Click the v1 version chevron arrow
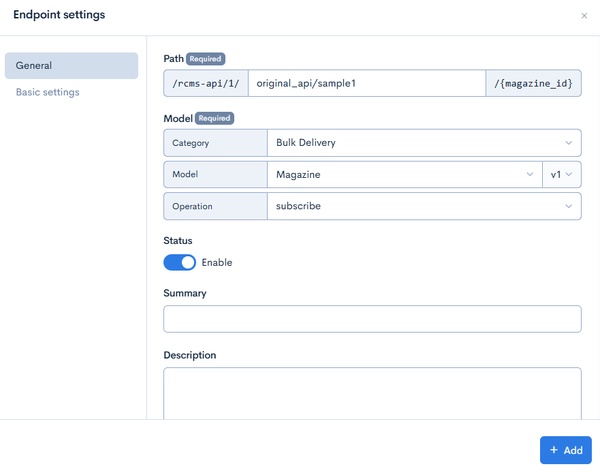600x473 pixels. [x=569, y=174]
